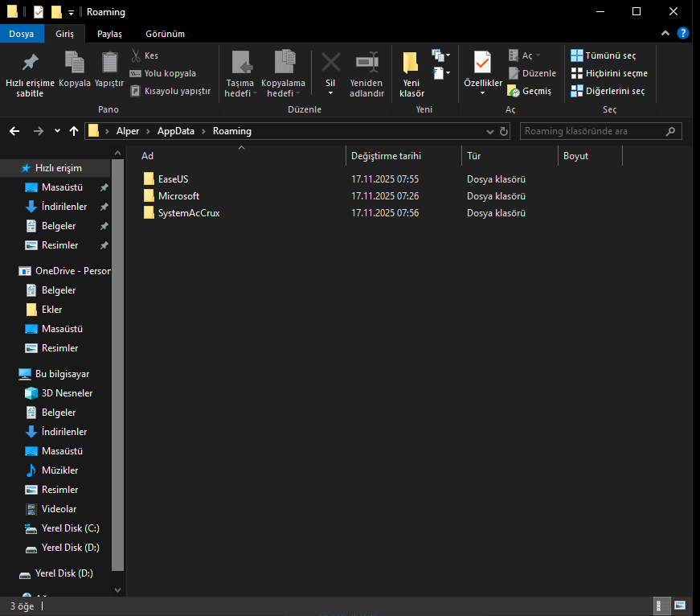
Task: Click Yolu kopyala in ribbon
Action: click(163, 73)
